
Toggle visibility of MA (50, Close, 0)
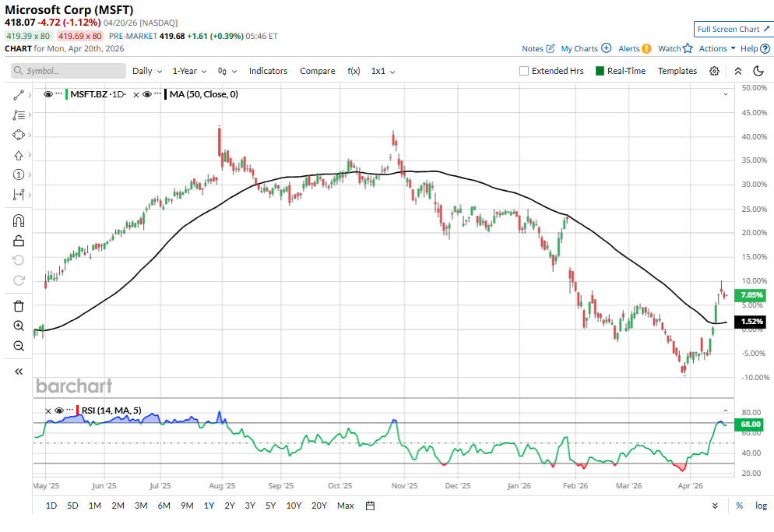point(146,94)
